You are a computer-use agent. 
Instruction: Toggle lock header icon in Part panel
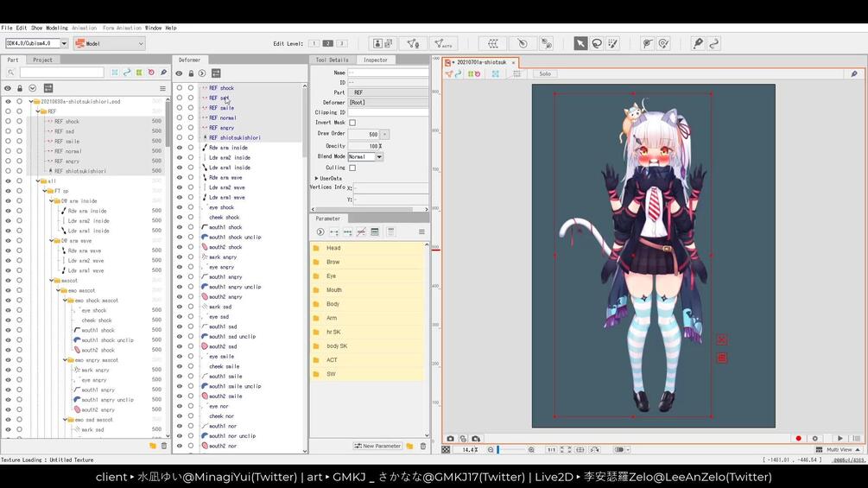tap(20, 88)
